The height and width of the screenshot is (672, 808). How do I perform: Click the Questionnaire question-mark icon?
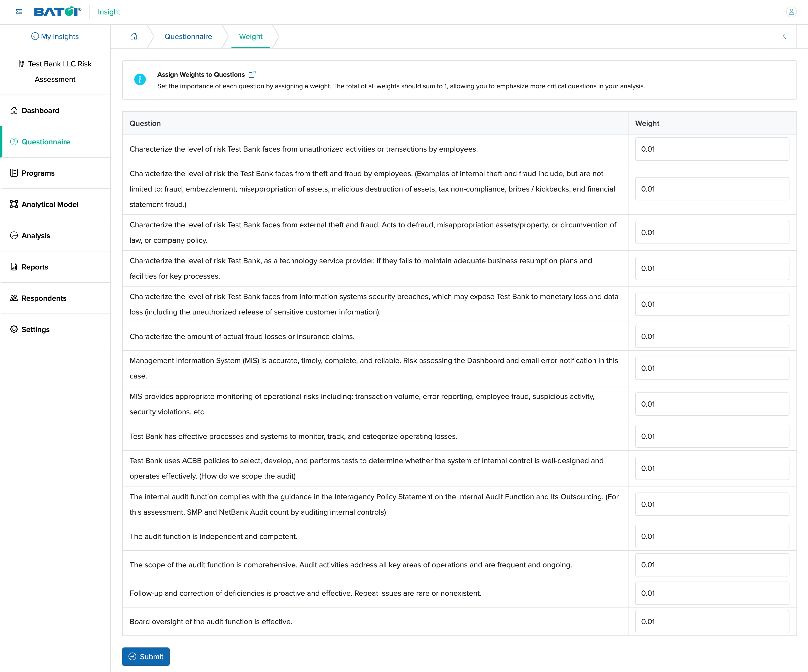click(14, 141)
